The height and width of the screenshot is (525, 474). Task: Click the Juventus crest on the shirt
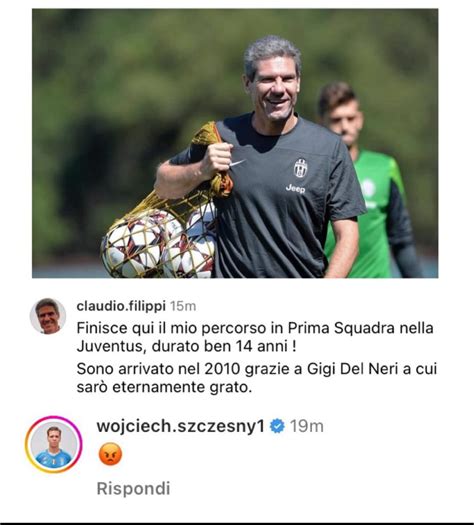coord(301,168)
